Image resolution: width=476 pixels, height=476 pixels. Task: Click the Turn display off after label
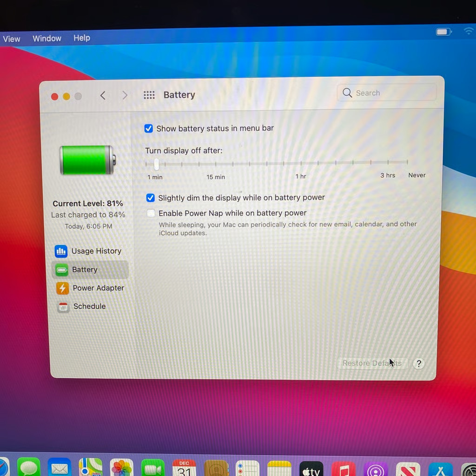coord(184,151)
